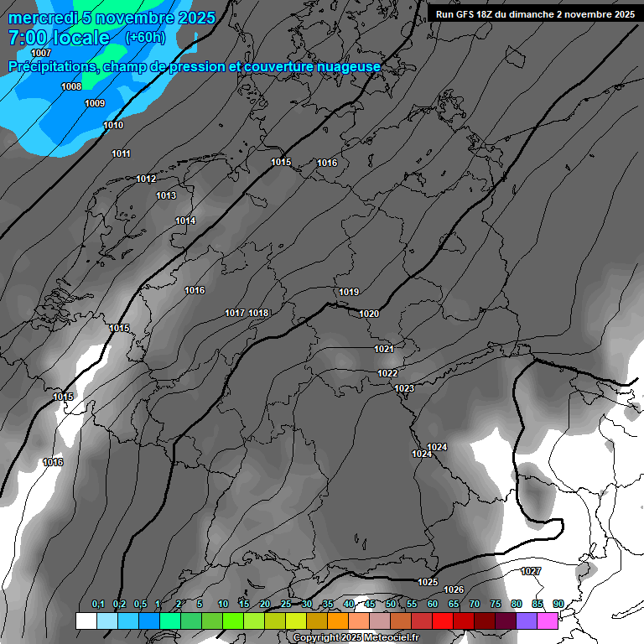Open the Copyright 2025 Meteociel.fr link
Screen dimensions: 644x644
click(356, 638)
